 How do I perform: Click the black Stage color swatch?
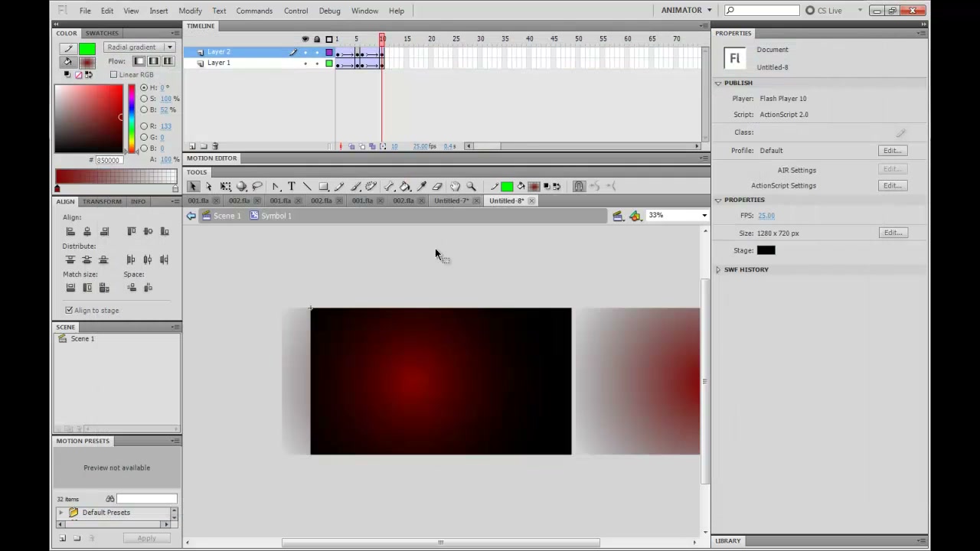coord(766,250)
